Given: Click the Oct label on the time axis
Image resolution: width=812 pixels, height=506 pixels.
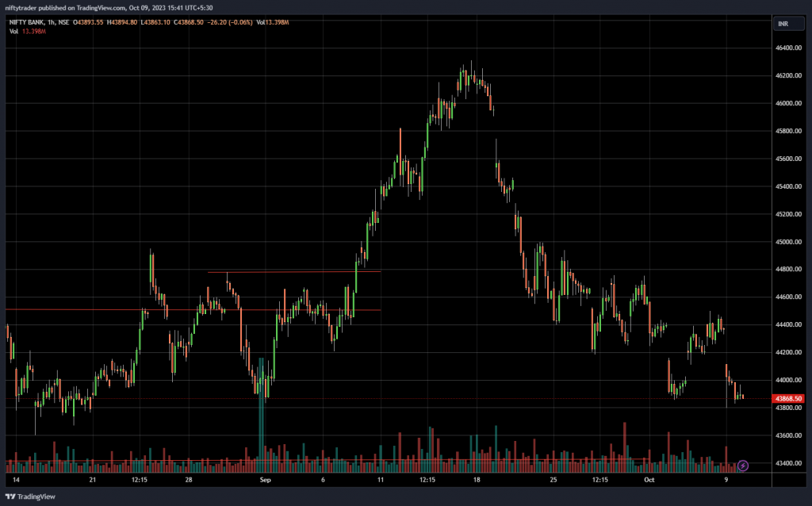Looking at the screenshot, I should [x=649, y=480].
